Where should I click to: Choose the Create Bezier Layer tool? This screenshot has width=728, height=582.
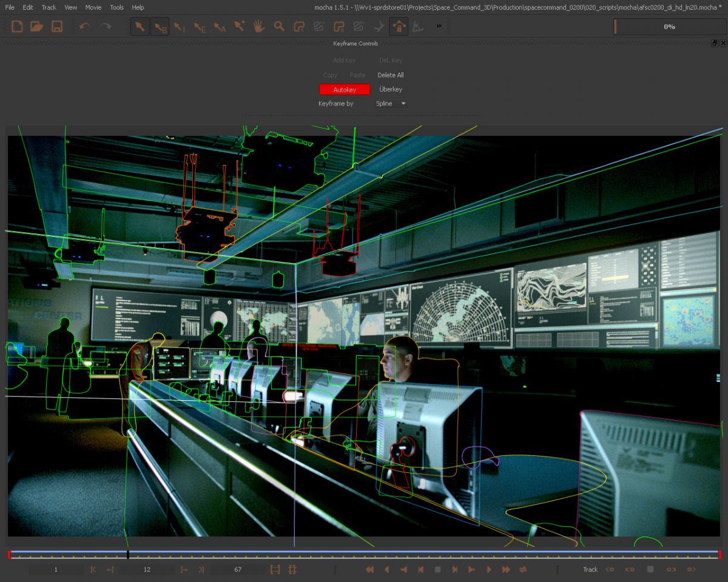339,27
